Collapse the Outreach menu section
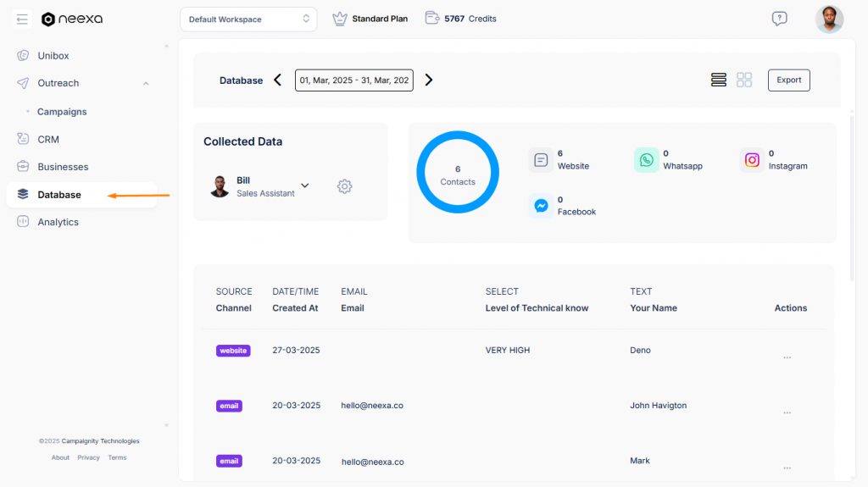 pos(146,83)
